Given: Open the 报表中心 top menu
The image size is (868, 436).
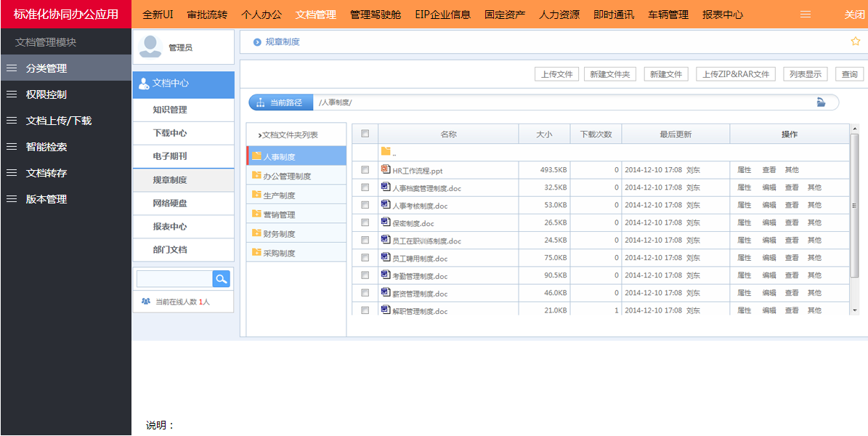Looking at the screenshot, I should pyautogui.click(x=723, y=15).
